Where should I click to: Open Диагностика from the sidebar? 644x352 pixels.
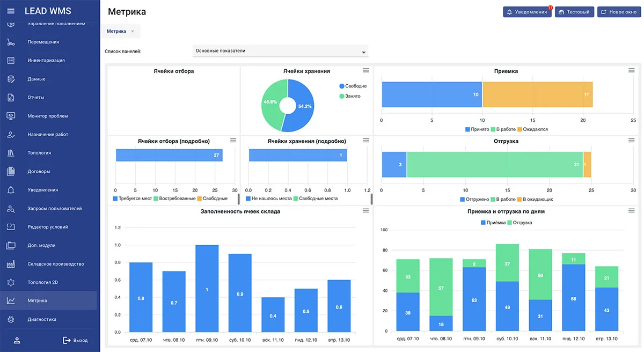click(x=48, y=319)
